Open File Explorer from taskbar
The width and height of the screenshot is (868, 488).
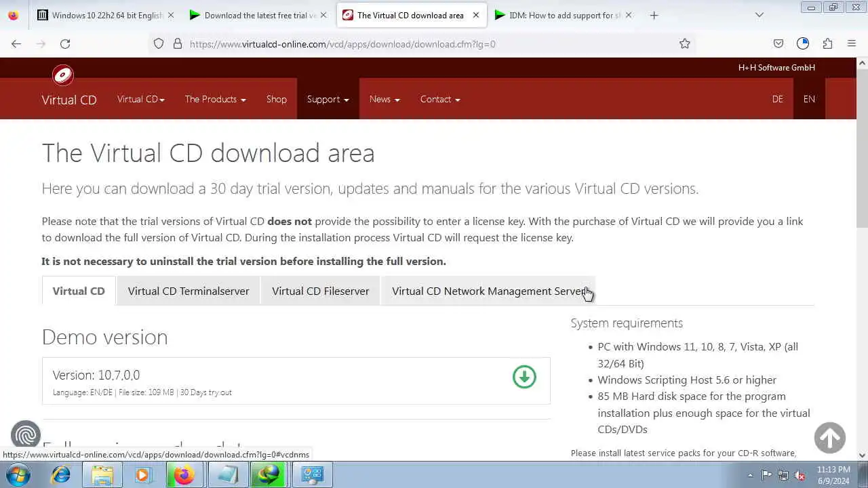click(x=102, y=475)
